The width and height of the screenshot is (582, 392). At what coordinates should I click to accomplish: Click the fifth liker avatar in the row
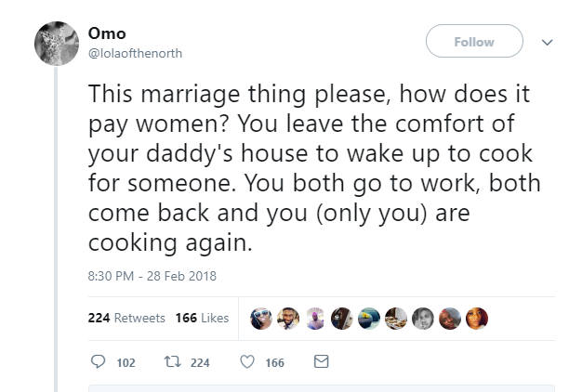[370, 318]
